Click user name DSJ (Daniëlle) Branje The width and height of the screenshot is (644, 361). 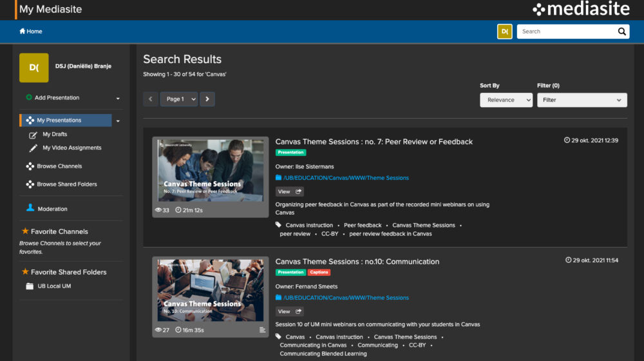(83, 66)
